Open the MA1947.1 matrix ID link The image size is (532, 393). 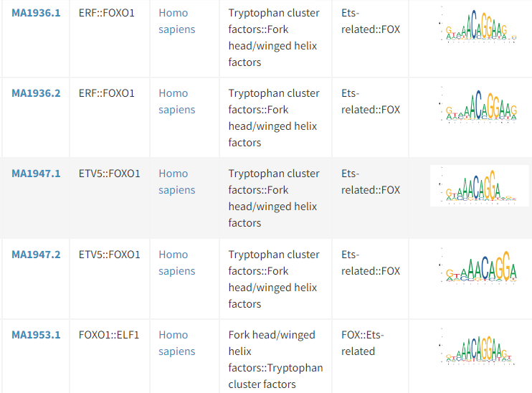click(x=36, y=174)
